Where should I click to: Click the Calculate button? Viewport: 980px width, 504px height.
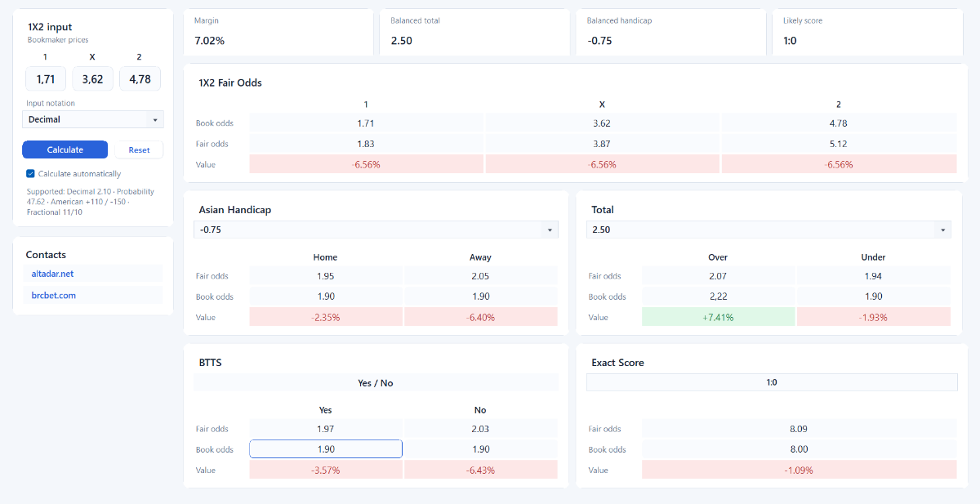tap(65, 149)
